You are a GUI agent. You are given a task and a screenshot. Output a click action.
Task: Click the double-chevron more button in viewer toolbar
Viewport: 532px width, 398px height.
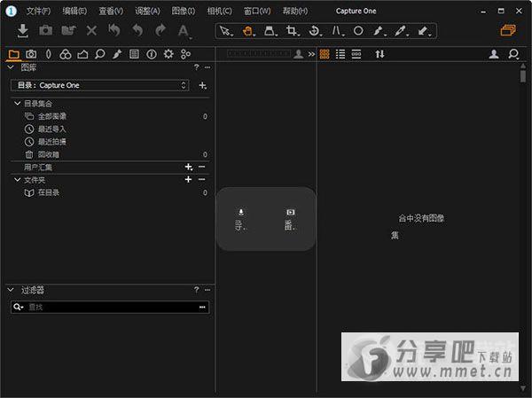[311, 54]
